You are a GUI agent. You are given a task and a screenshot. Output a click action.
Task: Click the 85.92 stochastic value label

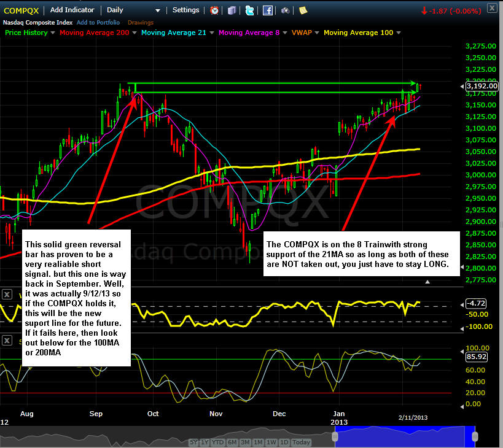point(477,357)
